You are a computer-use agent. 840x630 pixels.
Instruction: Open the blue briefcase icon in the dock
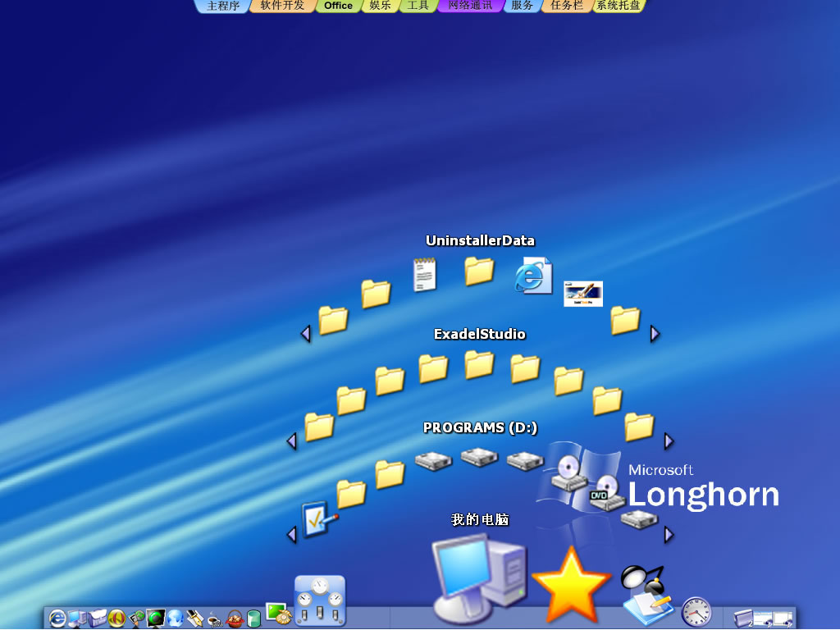click(x=97, y=619)
